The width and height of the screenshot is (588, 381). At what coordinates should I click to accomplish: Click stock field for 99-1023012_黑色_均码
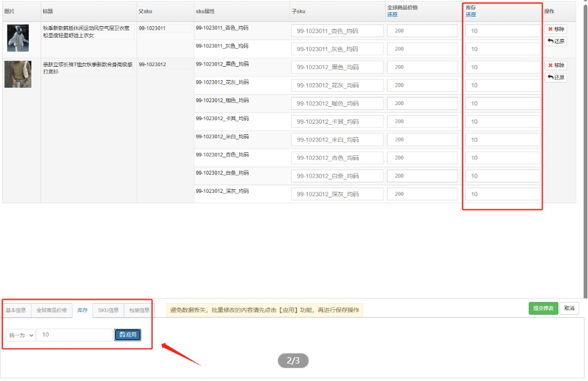(x=503, y=67)
